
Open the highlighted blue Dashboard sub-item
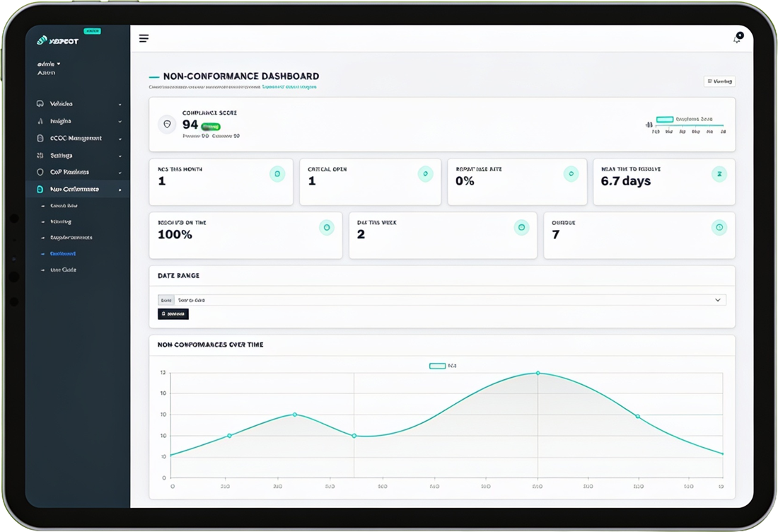pyautogui.click(x=62, y=253)
